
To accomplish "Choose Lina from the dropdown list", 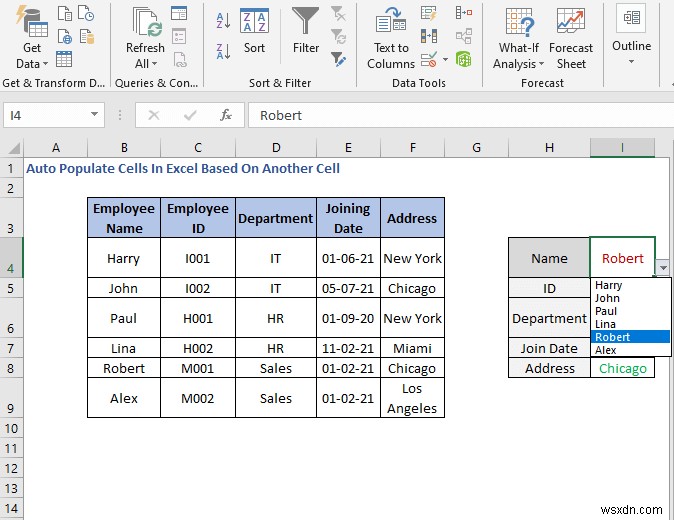I will pos(630,324).
